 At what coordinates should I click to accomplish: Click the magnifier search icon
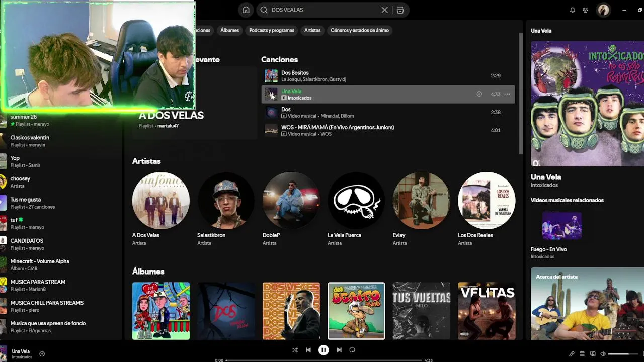[x=264, y=10]
